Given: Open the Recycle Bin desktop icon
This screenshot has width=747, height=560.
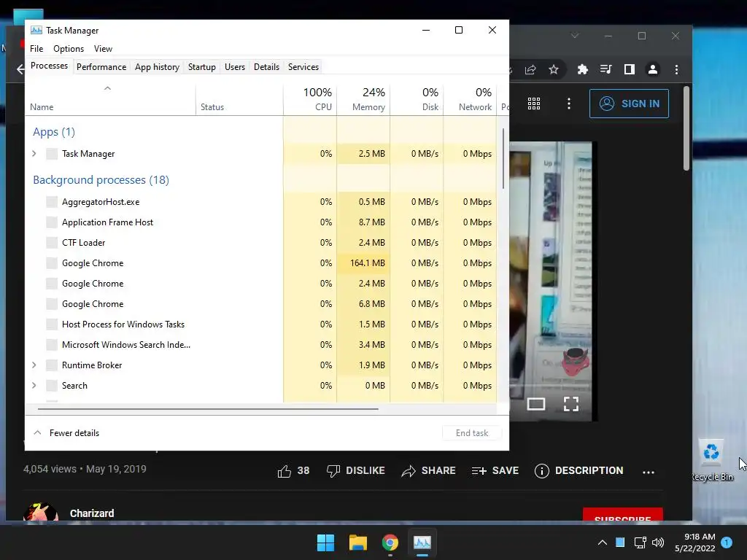Looking at the screenshot, I should 712,460.
